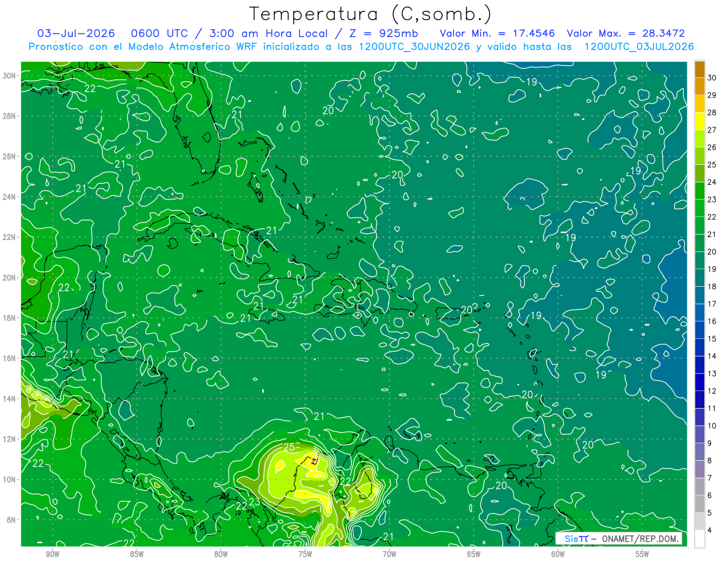
Task: Click the ONAMET/REP.DOM. credit label
Action: coord(639,538)
